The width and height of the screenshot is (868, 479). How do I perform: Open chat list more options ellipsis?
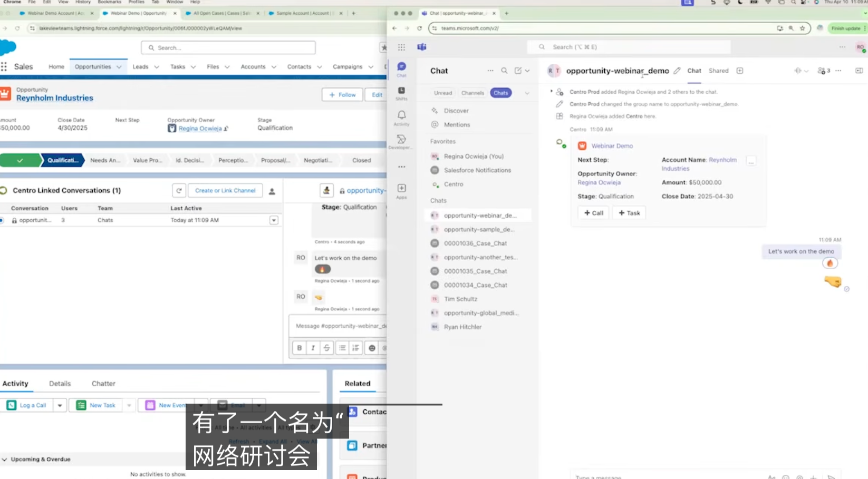[490, 71]
